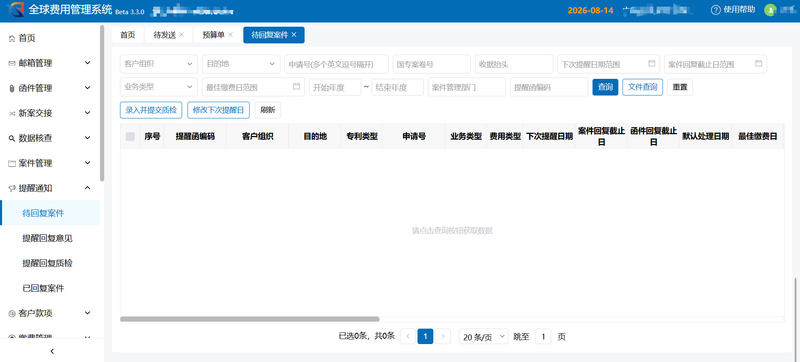This screenshot has height=362, width=800.
Task: Collapse the 提醒通知 menu
Action: click(50, 188)
